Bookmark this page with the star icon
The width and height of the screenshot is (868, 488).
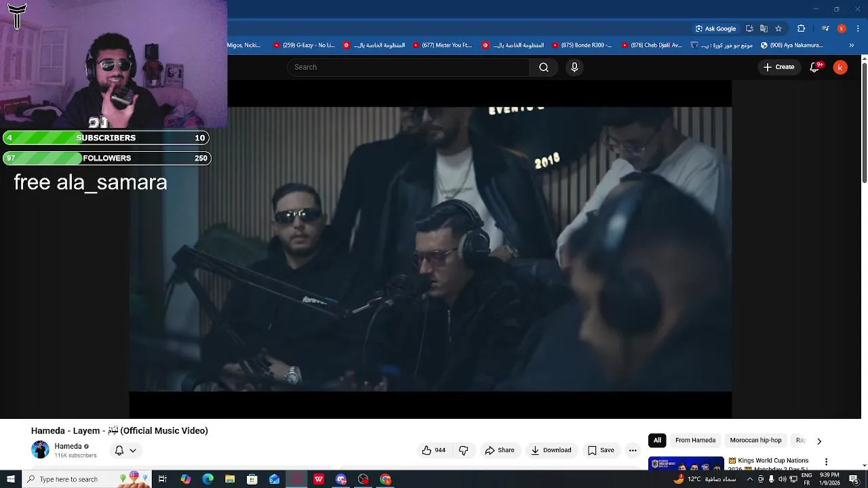click(x=778, y=28)
